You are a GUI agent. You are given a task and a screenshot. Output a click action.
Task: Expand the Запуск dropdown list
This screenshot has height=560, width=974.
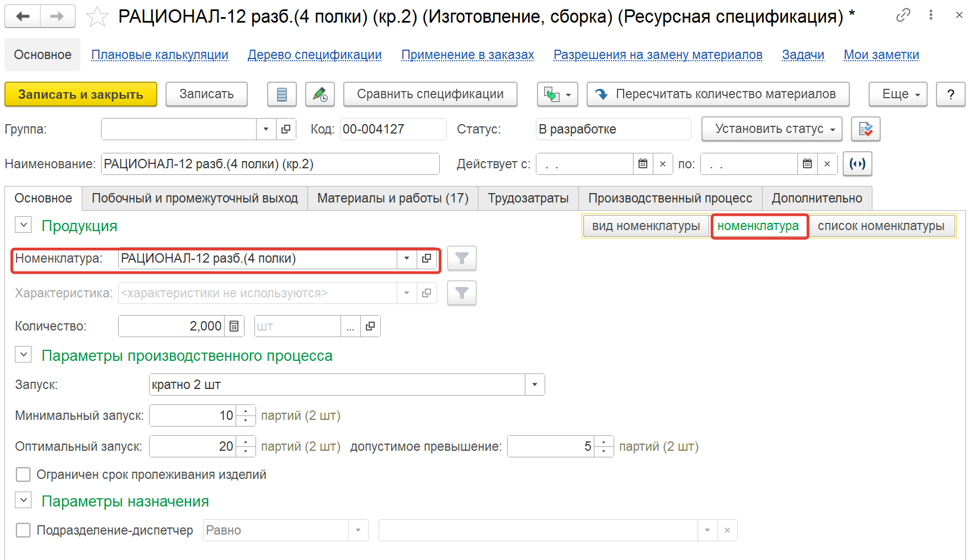(x=534, y=385)
